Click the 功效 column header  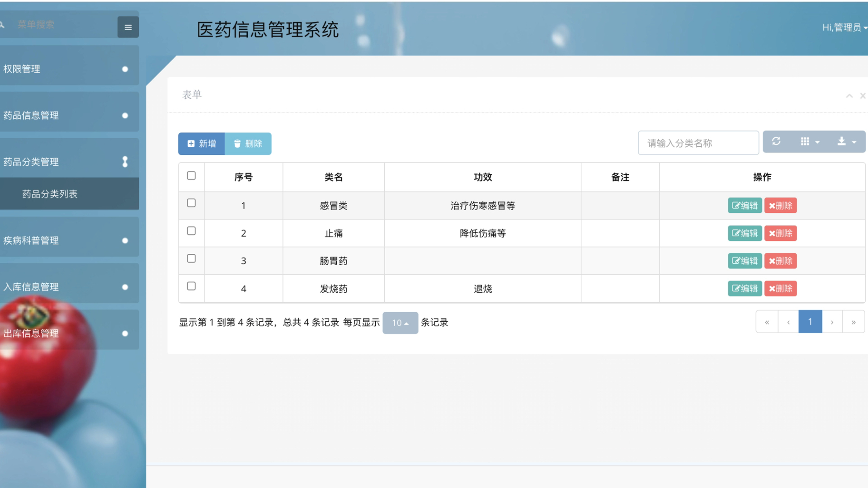click(483, 177)
